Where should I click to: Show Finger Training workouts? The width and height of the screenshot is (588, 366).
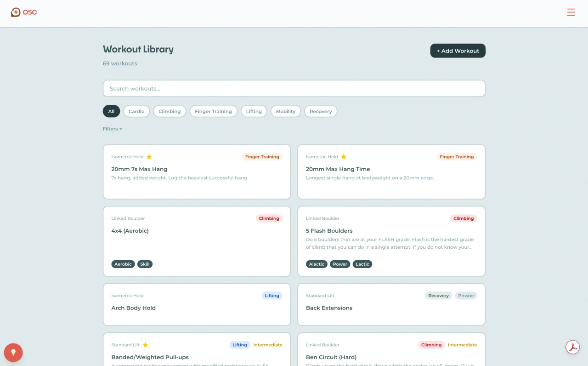213,111
